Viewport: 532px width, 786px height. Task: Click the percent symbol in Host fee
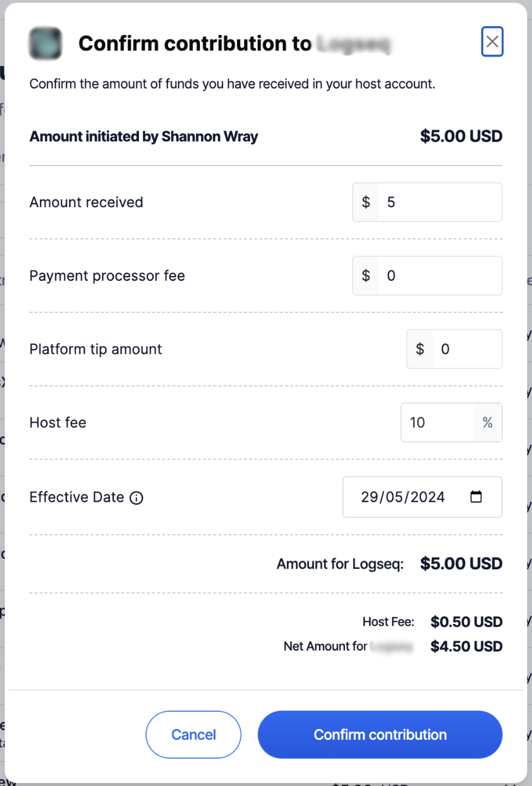coord(487,423)
